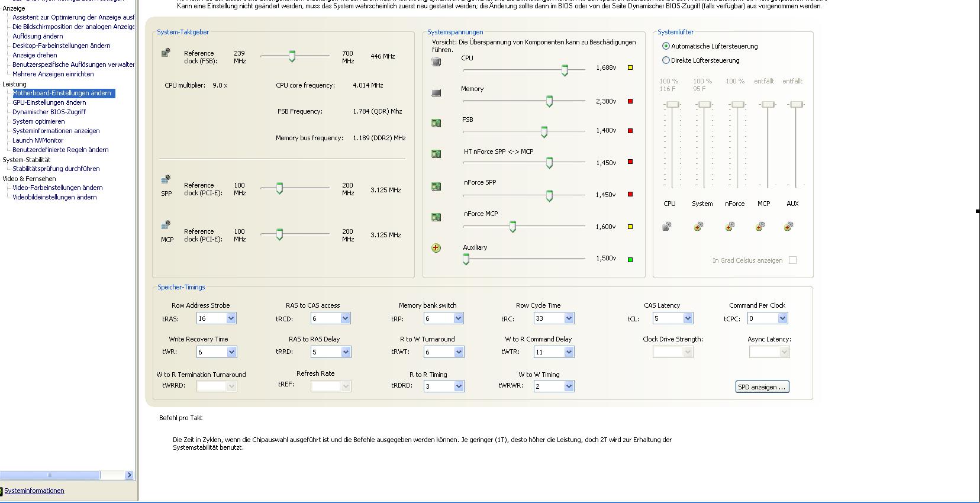Click the SPP reference clock icon
The width and height of the screenshot is (980, 503).
[x=166, y=179]
